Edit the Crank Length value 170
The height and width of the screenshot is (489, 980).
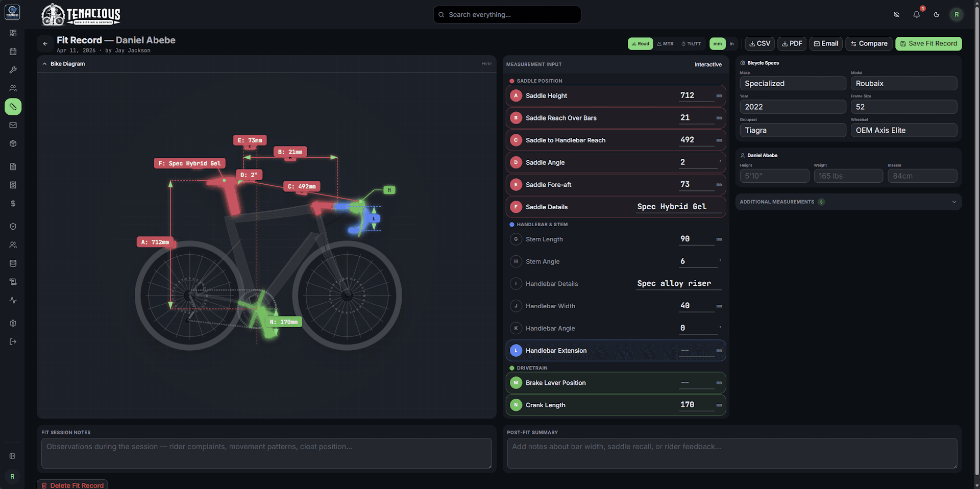(697, 405)
